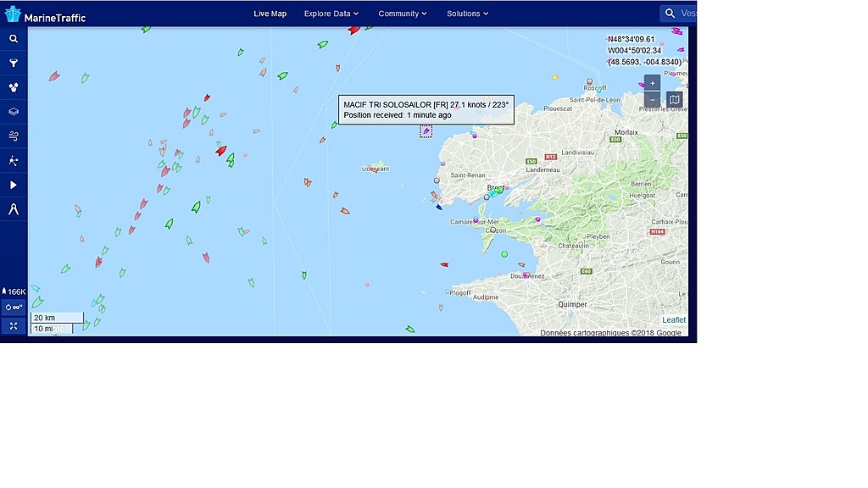Screen dimensions: 868x488
Task: Click the 166K vessel count indicator
Action: coord(14,291)
